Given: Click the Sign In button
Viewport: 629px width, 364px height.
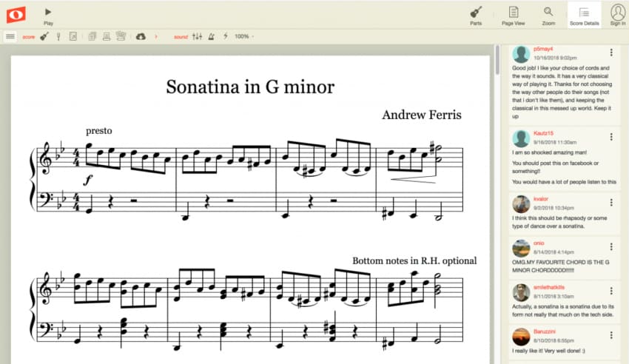Looking at the screenshot, I should (617, 14).
